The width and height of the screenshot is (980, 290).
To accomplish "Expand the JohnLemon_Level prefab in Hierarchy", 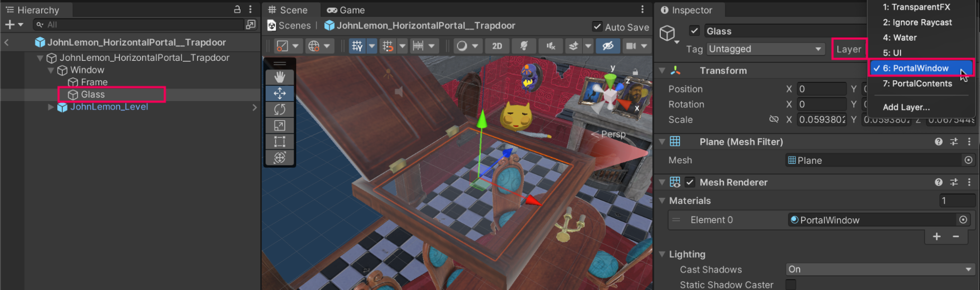I will 51,107.
